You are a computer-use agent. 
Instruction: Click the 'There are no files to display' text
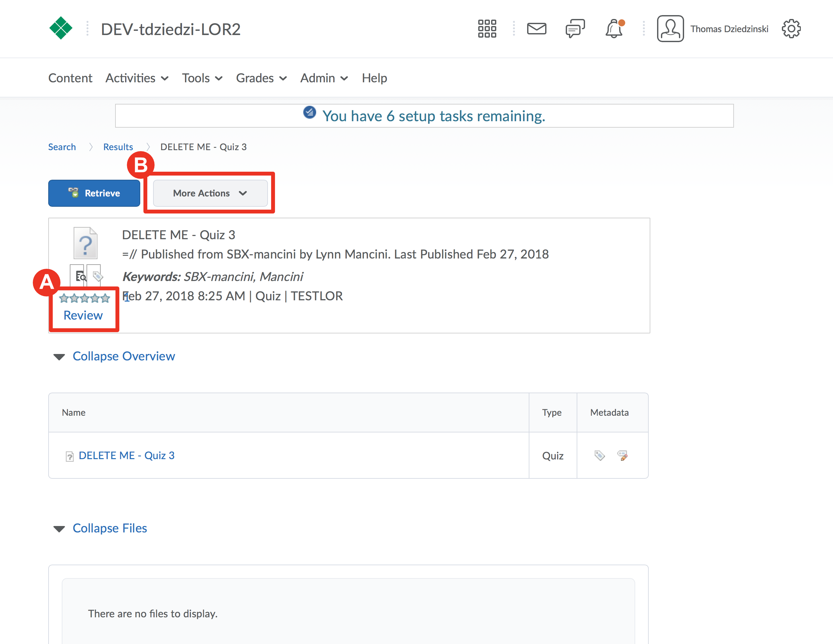tap(152, 613)
